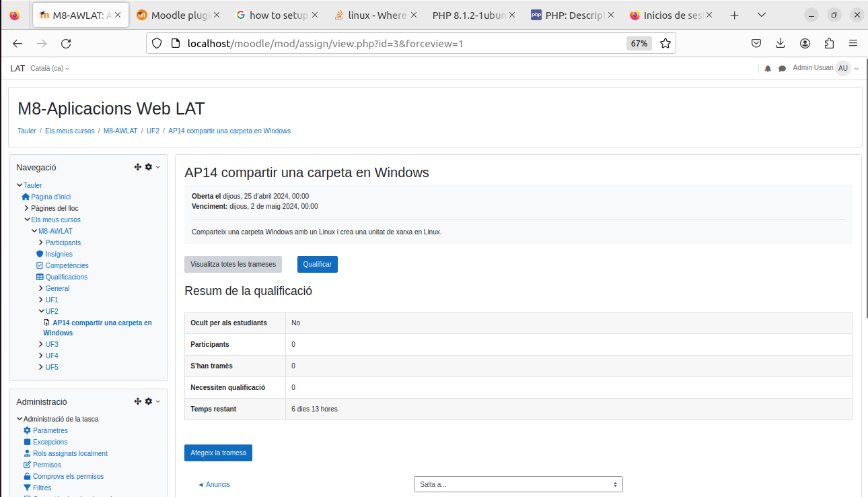Screen dimensions: 868x497
Task: Click the Firefox bookmark star icon
Action: pyautogui.click(x=665, y=43)
